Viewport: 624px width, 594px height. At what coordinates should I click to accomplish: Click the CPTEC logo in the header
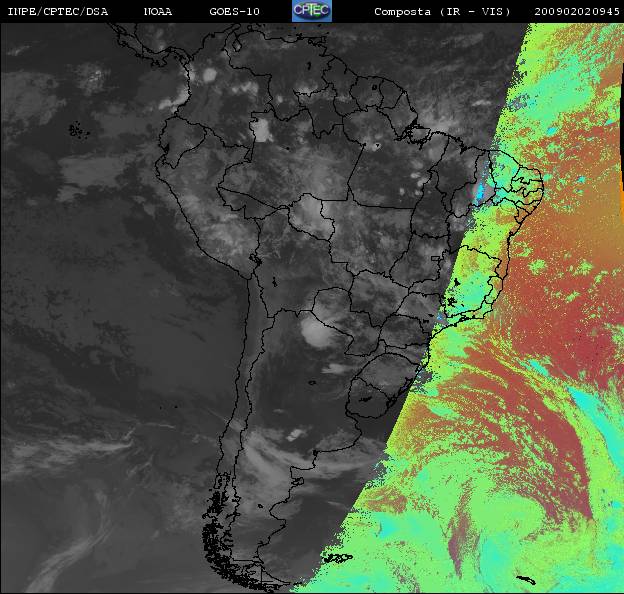(312, 11)
